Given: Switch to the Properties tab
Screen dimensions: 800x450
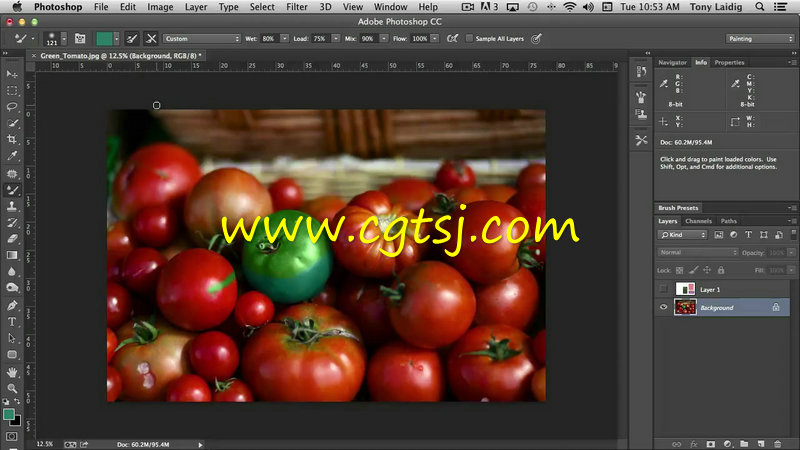Looking at the screenshot, I should (729, 62).
